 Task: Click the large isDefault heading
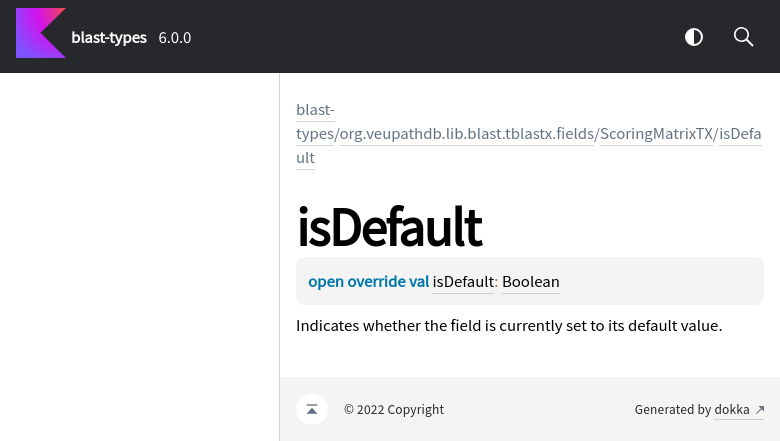point(389,227)
